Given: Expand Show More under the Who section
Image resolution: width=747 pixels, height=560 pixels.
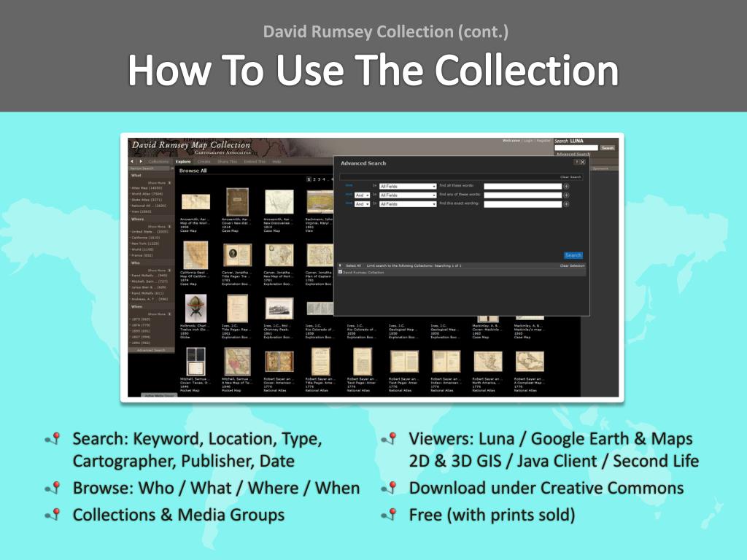Looking at the screenshot, I should click(159, 271).
